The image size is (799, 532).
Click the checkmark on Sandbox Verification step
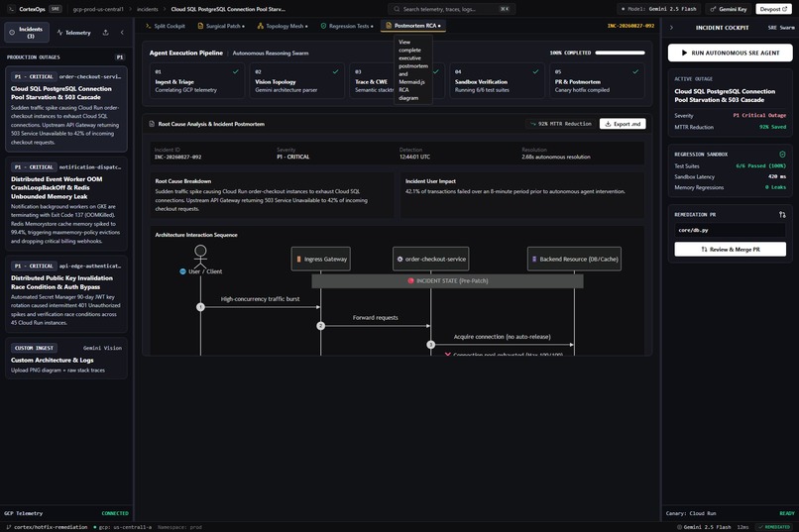point(535,71)
